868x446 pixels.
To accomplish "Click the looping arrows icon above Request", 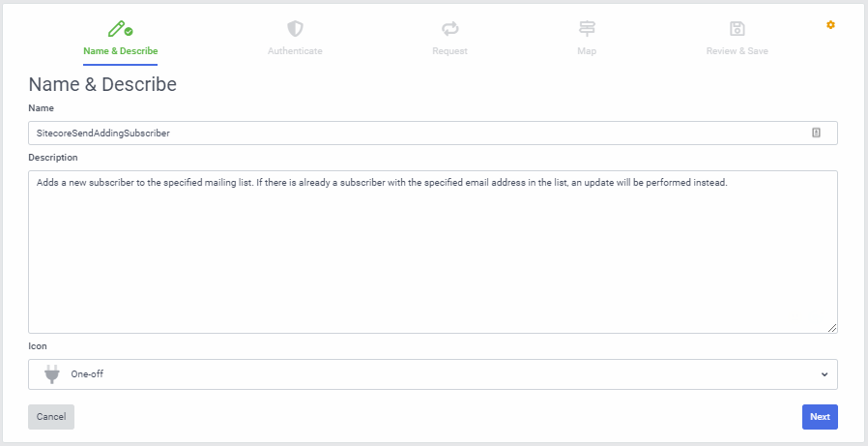I will (x=449, y=29).
